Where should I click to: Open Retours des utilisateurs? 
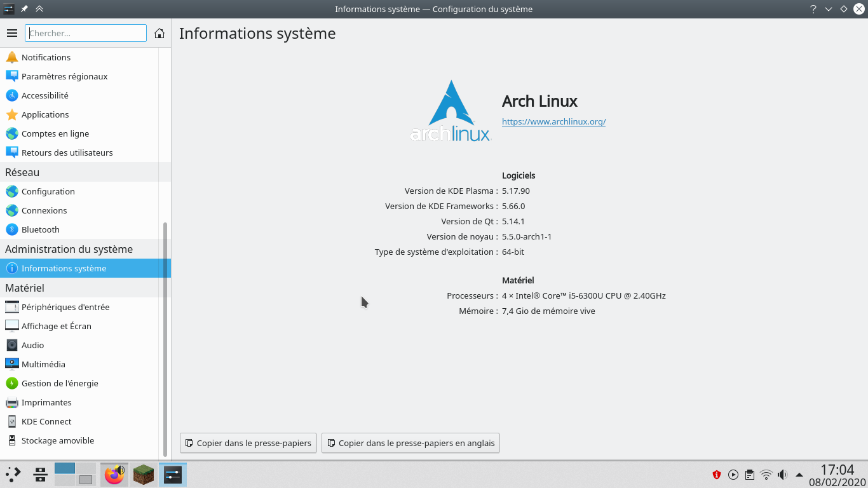(79, 152)
